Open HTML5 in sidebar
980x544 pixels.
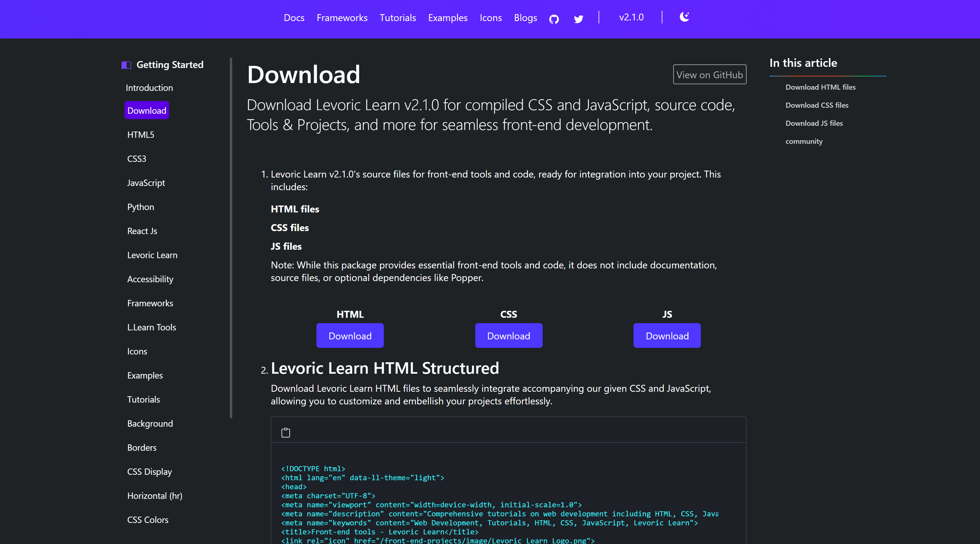[x=141, y=135]
